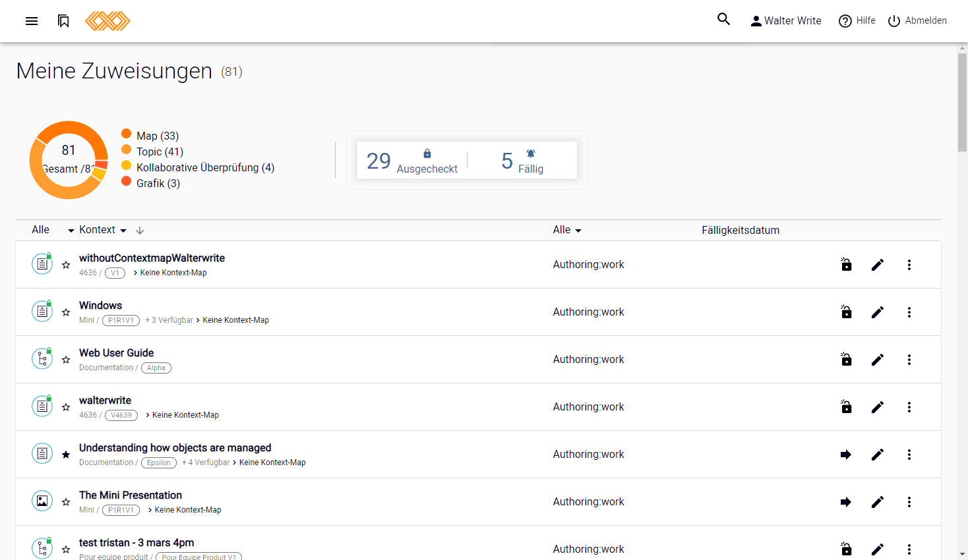The width and height of the screenshot is (968, 560).
Task: Edit Windows item with pencil
Action: (x=878, y=312)
